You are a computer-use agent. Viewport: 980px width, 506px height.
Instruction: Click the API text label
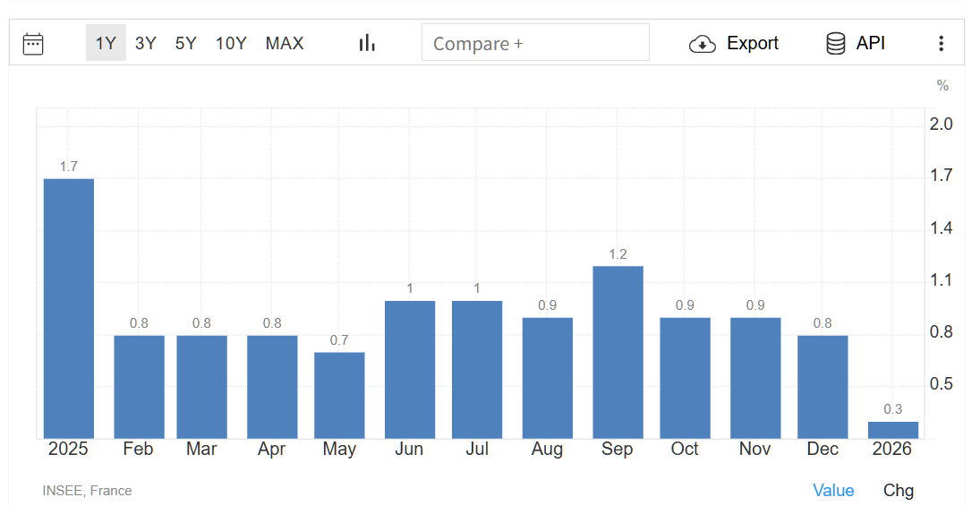[x=870, y=43]
